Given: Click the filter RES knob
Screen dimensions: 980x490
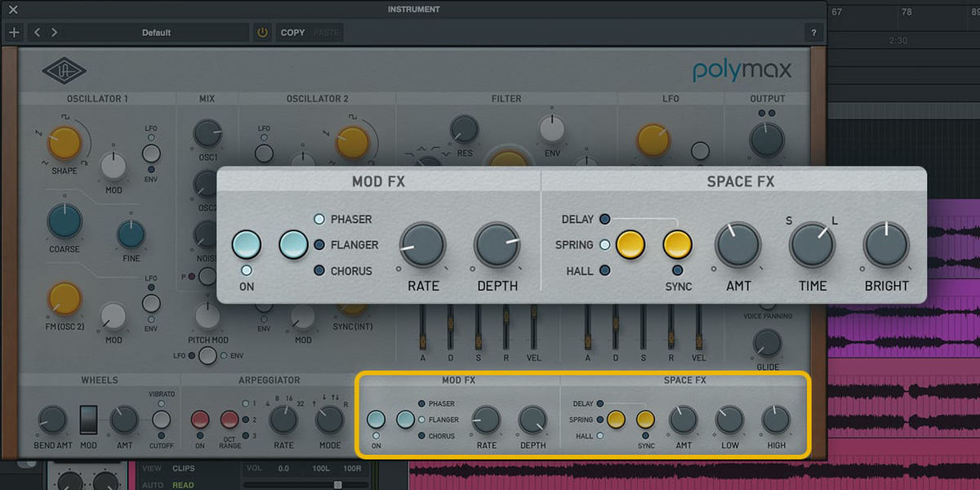Looking at the screenshot, I should pyautogui.click(x=464, y=129).
